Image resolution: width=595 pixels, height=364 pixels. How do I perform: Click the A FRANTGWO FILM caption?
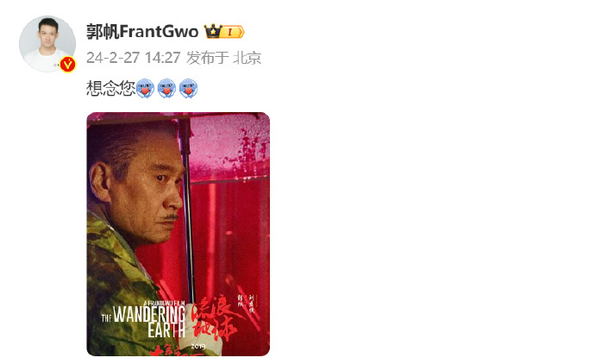click(165, 303)
